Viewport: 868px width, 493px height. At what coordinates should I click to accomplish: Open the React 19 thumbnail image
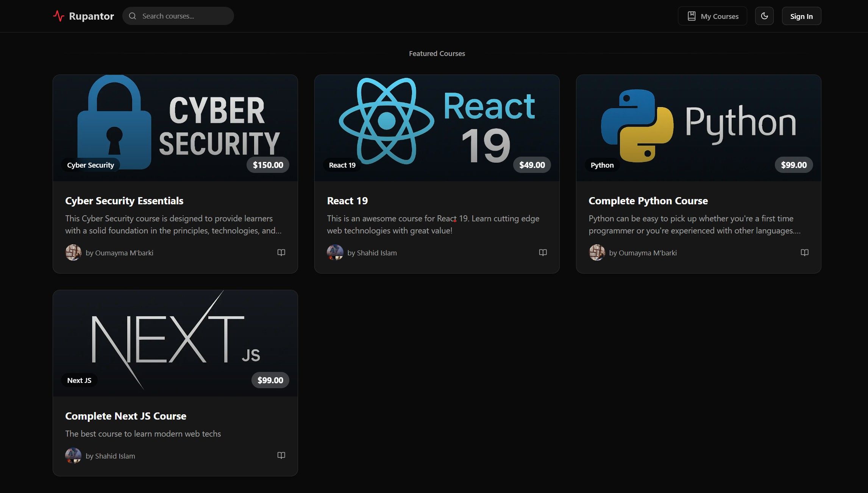tap(437, 128)
